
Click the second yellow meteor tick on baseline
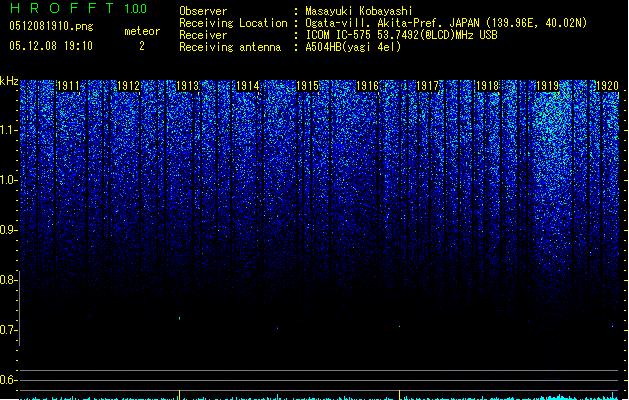[400, 394]
